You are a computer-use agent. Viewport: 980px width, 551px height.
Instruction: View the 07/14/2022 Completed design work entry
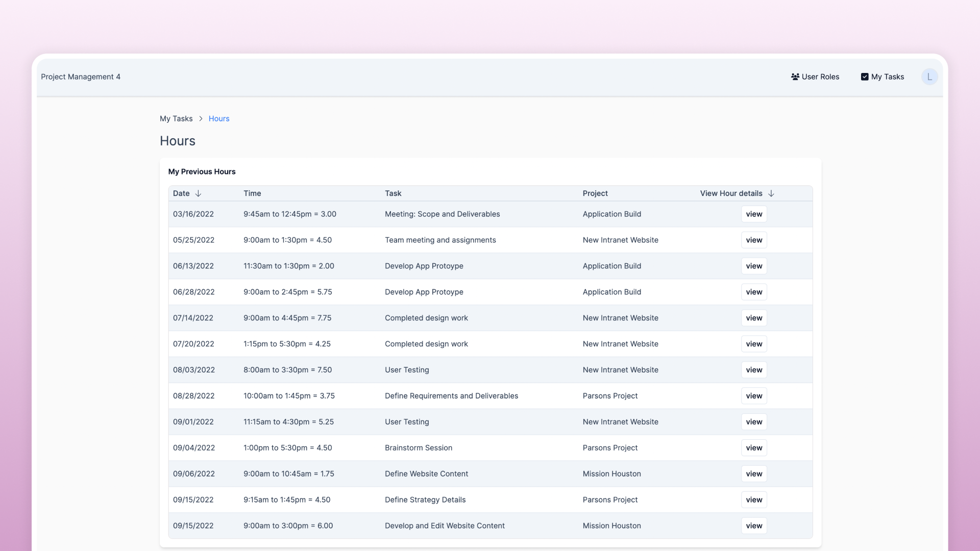click(x=753, y=318)
